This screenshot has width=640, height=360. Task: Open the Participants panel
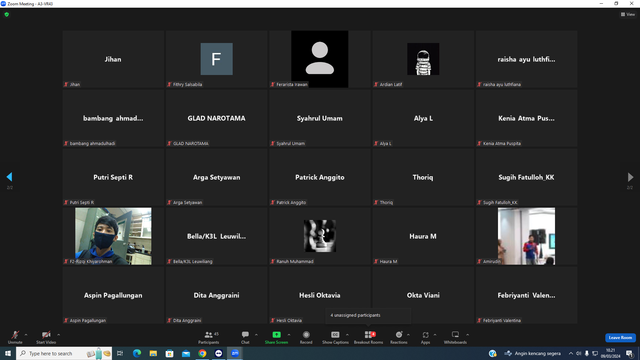click(209, 337)
